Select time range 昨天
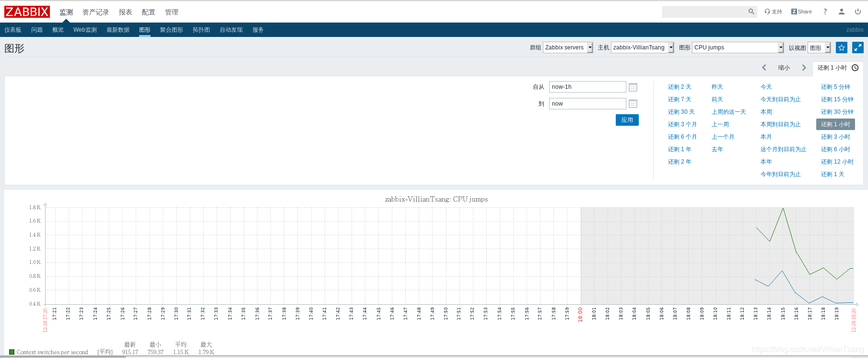868x358 pixels. tap(717, 87)
